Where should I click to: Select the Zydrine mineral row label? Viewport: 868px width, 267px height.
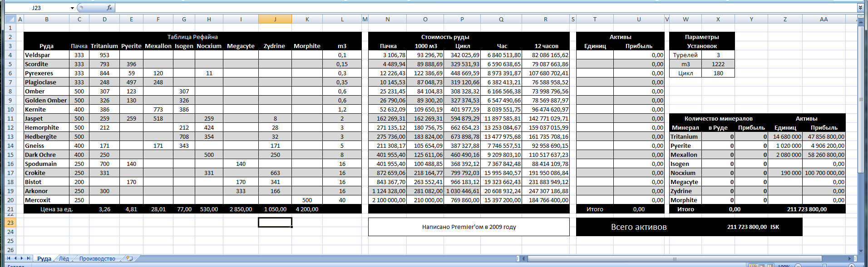tap(686, 191)
